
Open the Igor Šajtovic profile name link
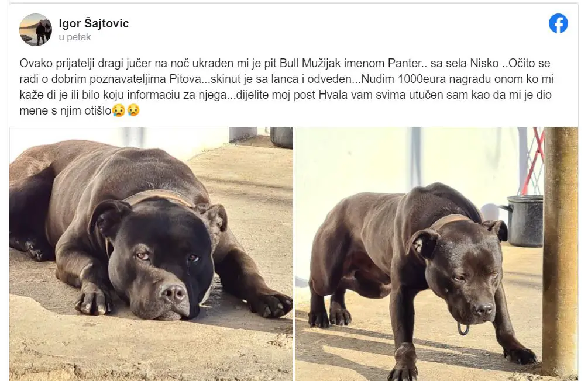pyautogui.click(x=94, y=23)
